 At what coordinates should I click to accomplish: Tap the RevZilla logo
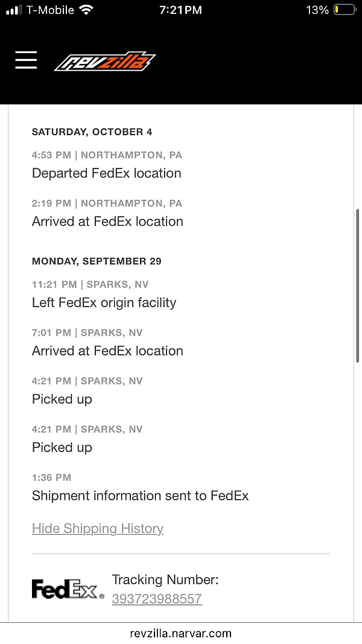click(x=104, y=61)
